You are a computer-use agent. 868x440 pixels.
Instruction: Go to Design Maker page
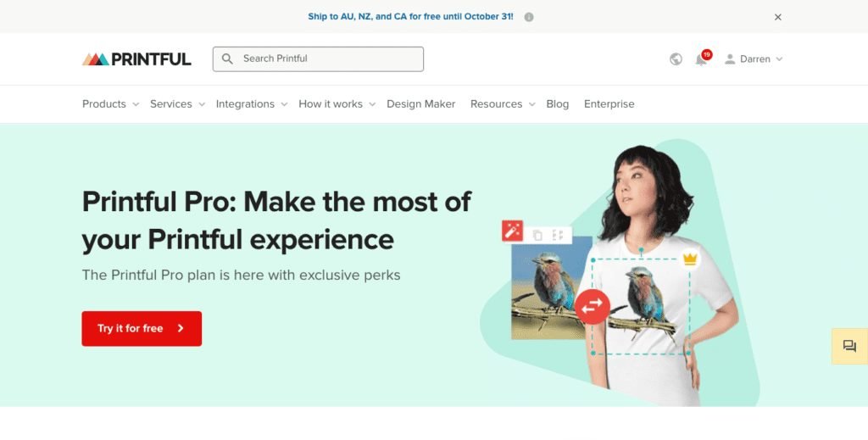pyautogui.click(x=420, y=104)
